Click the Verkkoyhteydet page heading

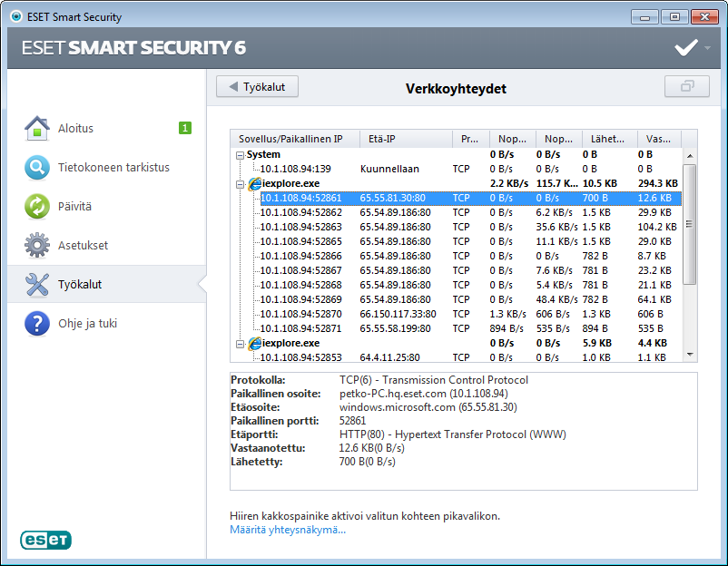tap(456, 89)
